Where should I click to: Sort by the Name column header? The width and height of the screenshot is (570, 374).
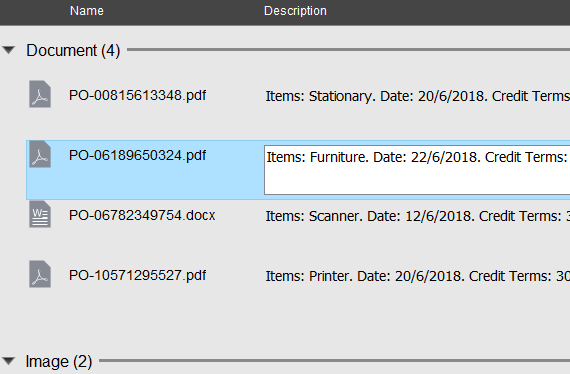[87, 11]
